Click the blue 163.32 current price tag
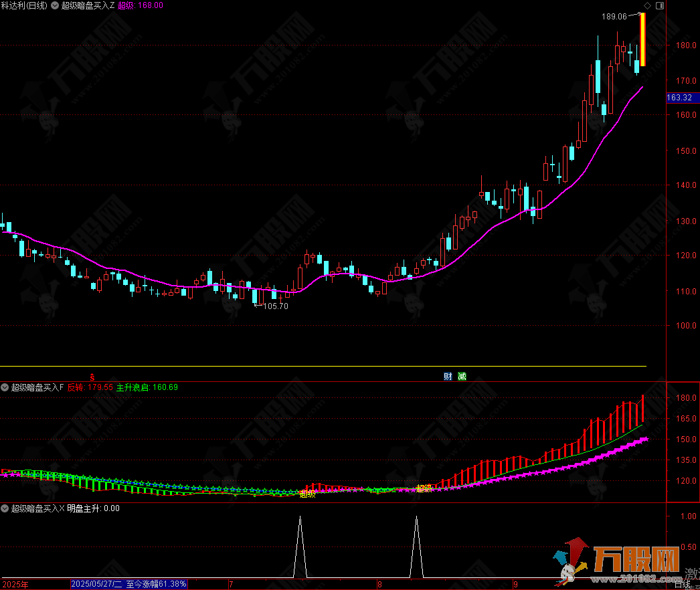 tap(683, 97)
